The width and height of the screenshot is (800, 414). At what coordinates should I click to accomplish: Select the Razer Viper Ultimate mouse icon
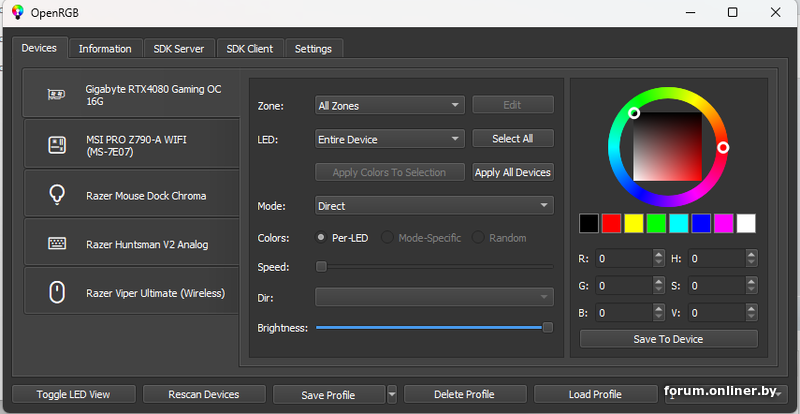tap(57, 292)
